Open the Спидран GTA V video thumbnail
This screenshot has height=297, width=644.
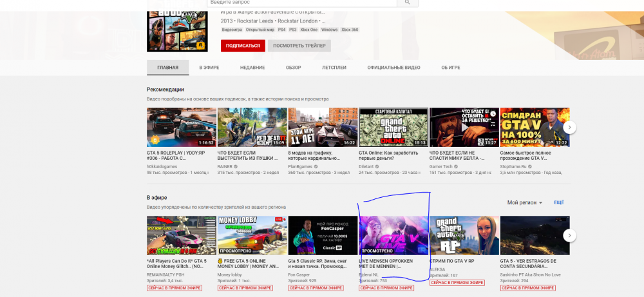coord(535,128)
